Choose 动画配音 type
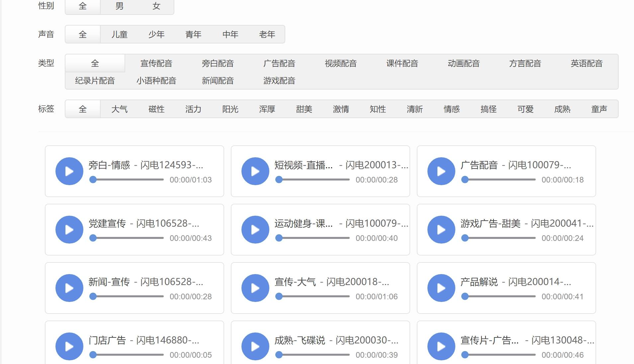The width and height of the screenshot is (634, 364). [x=464, y=63]
